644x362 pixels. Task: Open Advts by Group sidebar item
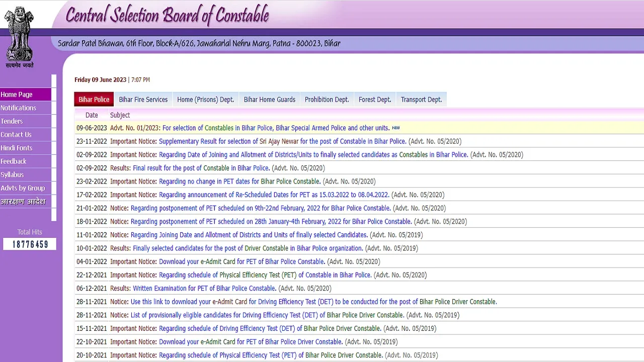25,188
